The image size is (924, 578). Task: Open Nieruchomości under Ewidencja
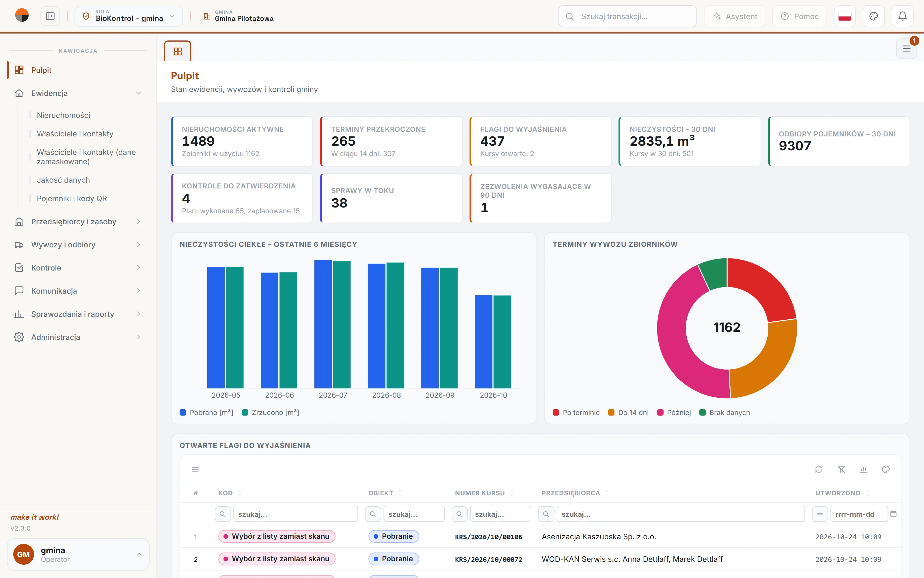pos(64,115)
